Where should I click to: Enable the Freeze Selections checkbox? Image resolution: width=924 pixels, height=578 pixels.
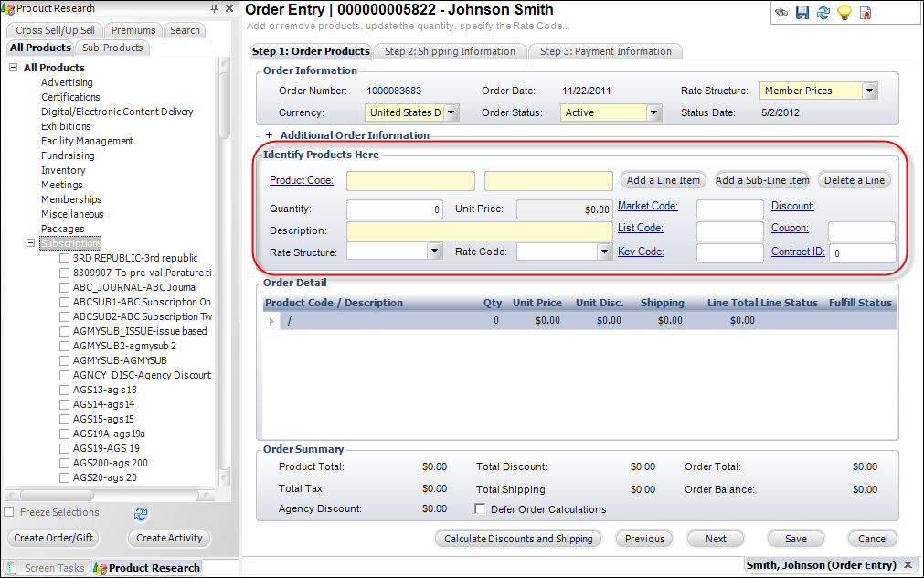(x=9, y=512)
